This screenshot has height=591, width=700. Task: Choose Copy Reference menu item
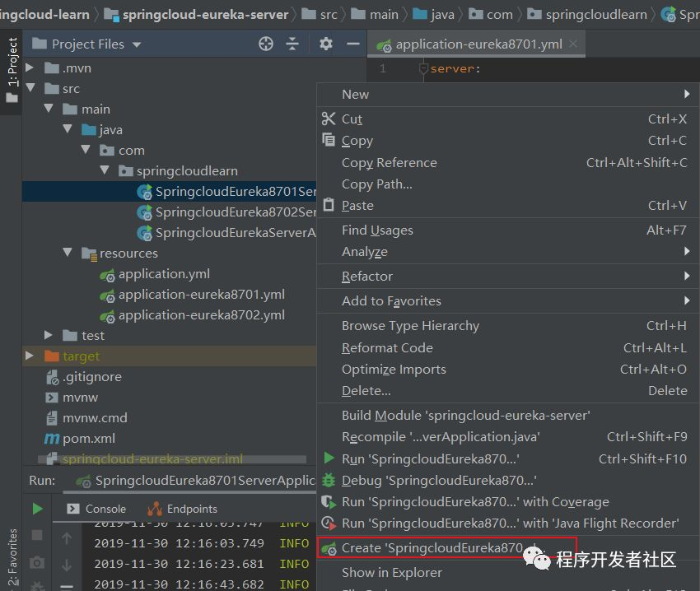coord(508,162)
